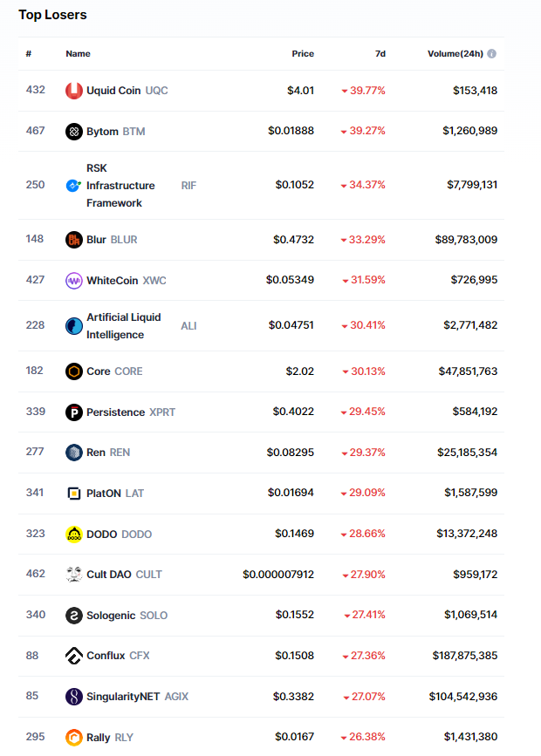
Task: Click the DODO coin logo icon
Action: tap(74, 534)
